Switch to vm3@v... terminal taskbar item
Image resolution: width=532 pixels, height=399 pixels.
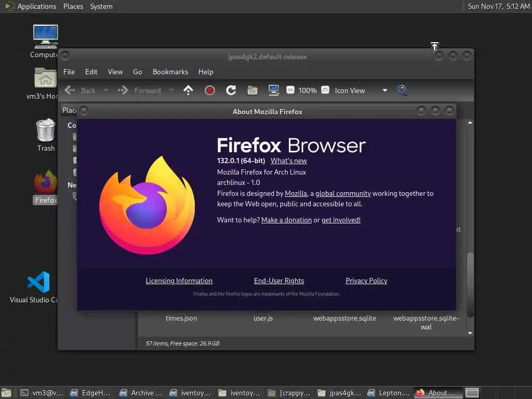42,393
